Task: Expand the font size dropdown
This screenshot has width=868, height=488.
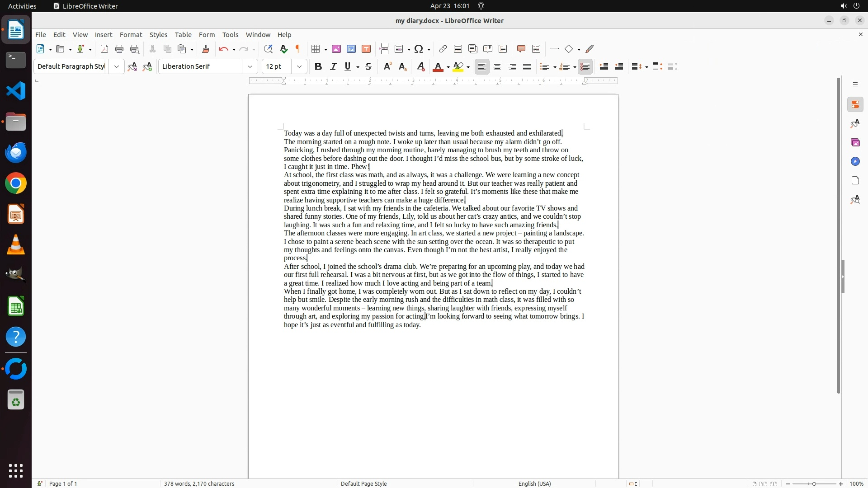Action: coord(299,67)
